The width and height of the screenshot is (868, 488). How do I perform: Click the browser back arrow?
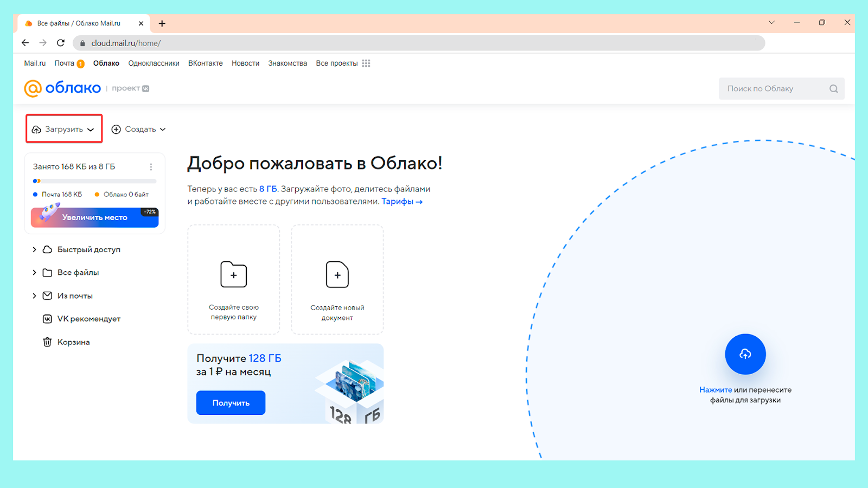click(x=25, y=43)
